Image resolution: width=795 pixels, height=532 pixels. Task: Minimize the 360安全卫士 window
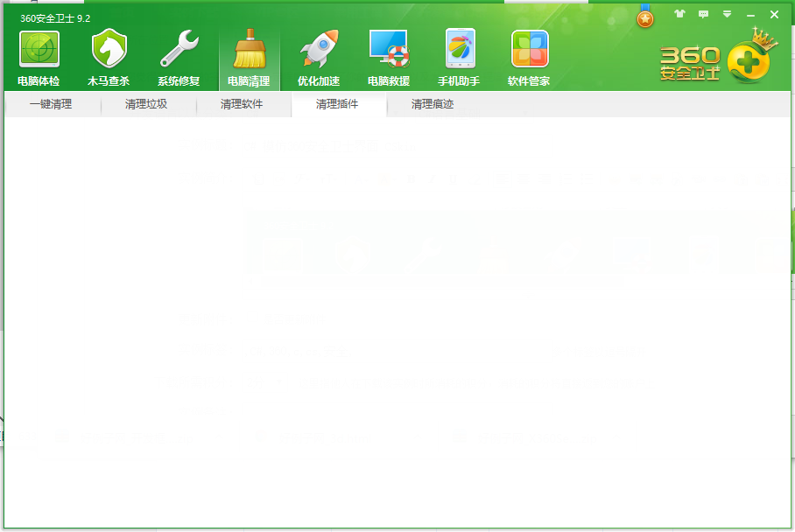click(x=750, y=15)
